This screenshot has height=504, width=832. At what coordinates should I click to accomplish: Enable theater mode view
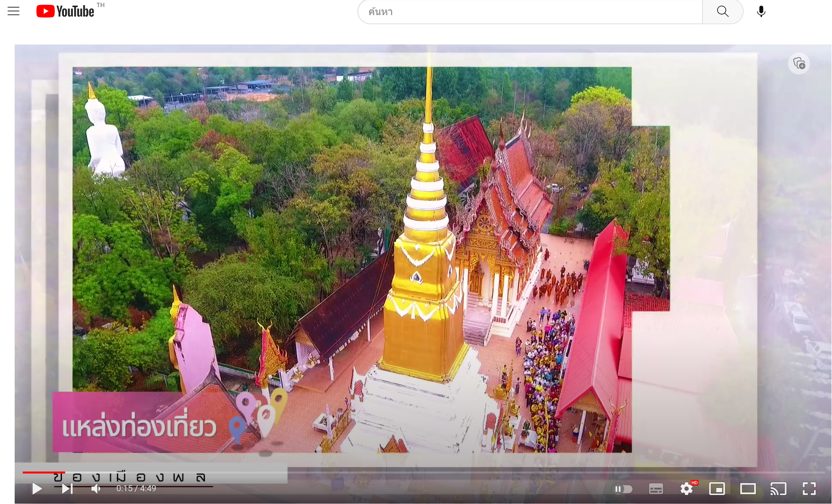pyautogui.click(x=748, y=489)
